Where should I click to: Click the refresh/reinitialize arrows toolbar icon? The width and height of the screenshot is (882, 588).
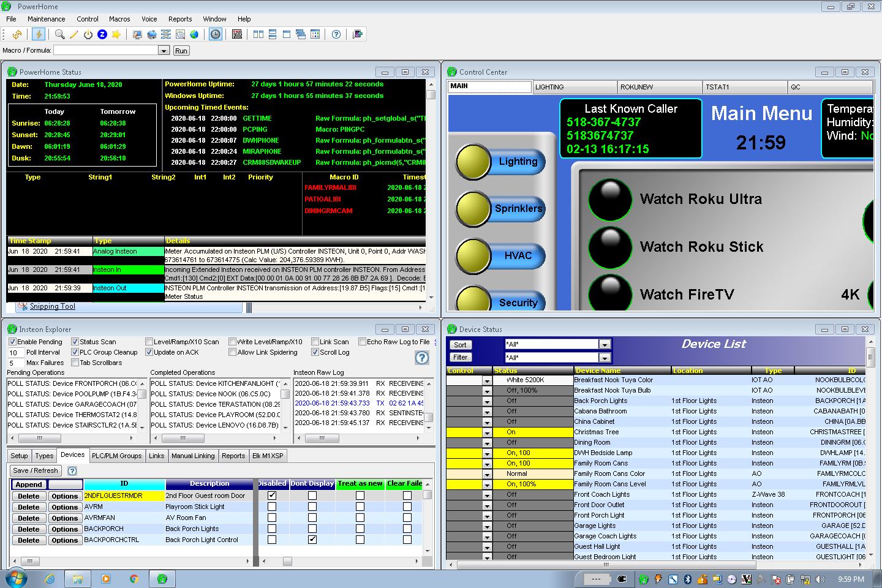17,34
